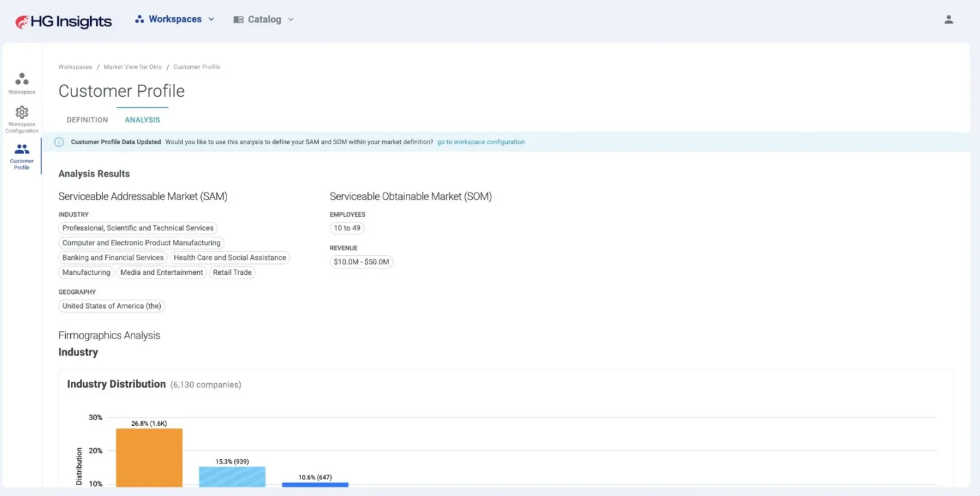Select Banking and Financial Services chip
980x496 pixels.
(x=113, y=258)
